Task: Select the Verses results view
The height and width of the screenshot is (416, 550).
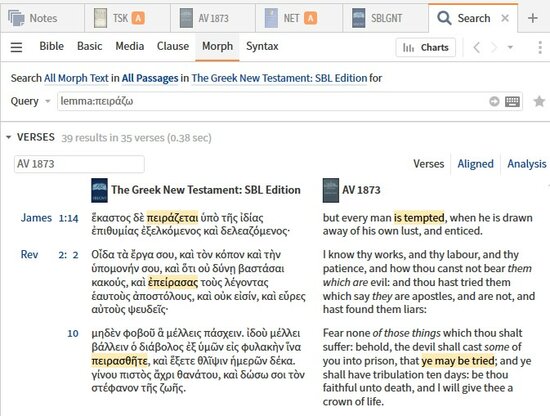Action: [x=428, y=164]
